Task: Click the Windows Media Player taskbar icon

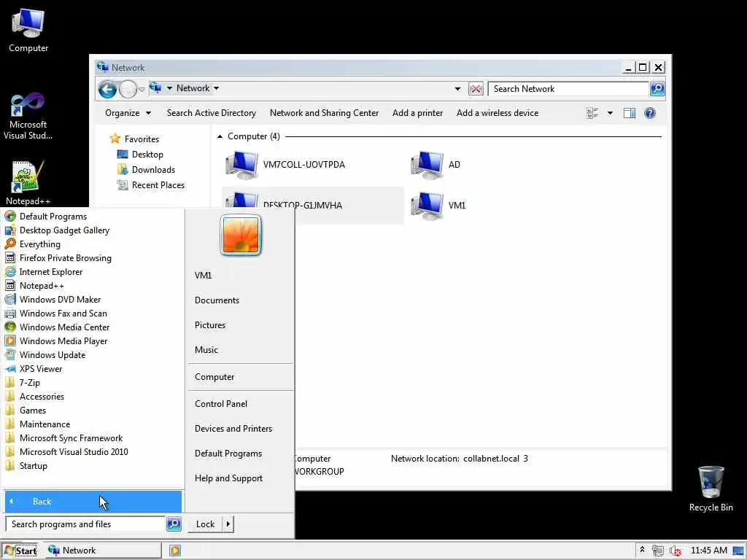Action: pyautogui.click(x=175, y=551)
